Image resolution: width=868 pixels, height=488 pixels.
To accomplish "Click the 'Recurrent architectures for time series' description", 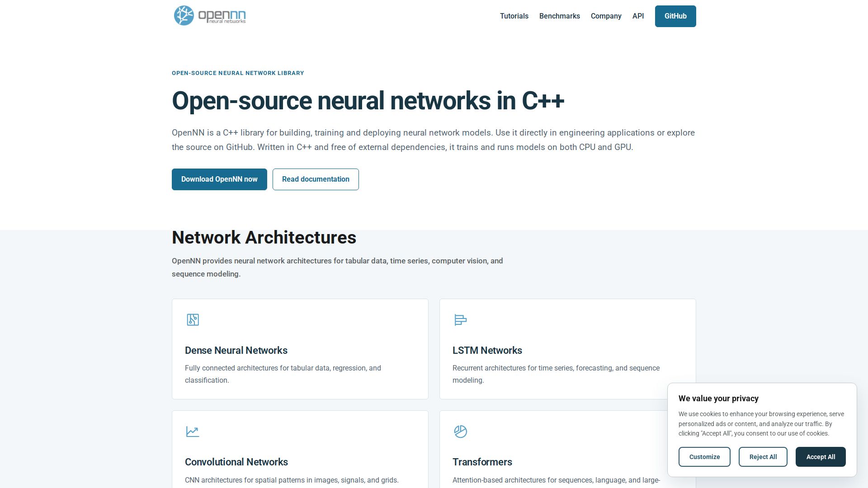I will tap(556, 374).
